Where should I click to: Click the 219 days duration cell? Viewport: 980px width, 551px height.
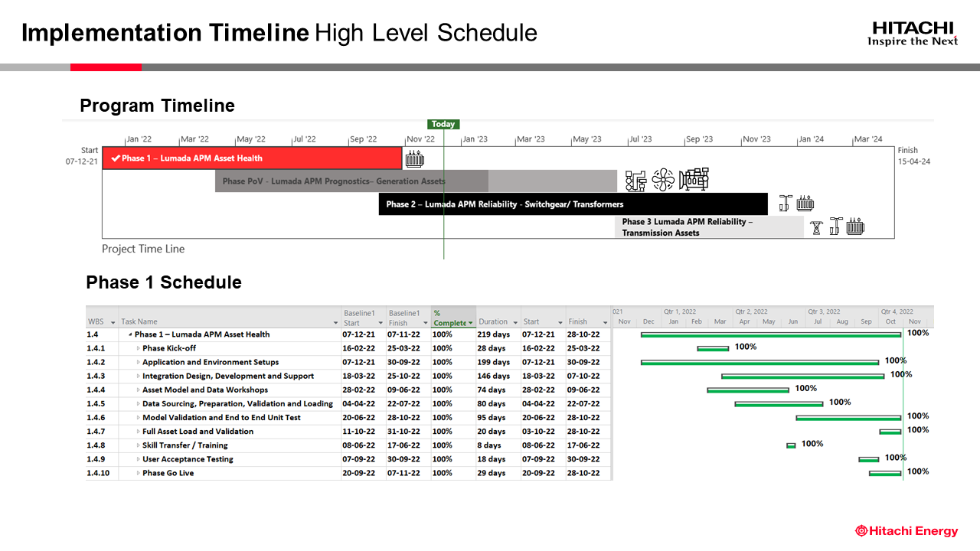[498, 334]
